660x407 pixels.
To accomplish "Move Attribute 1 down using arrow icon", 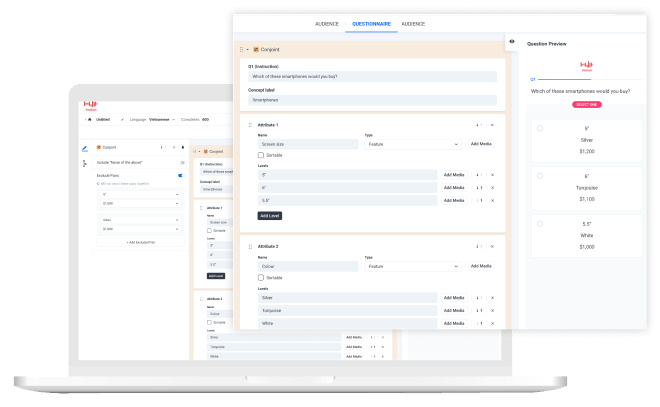I will coord(477,125).
